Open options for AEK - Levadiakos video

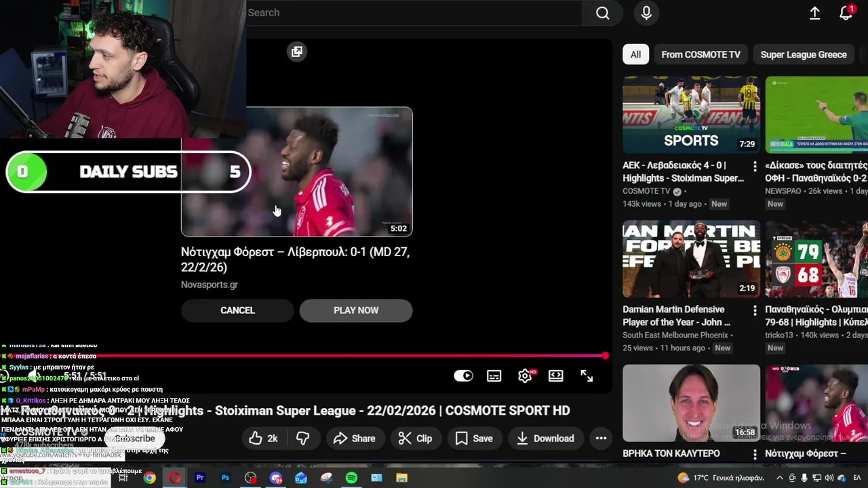(755, 166)
